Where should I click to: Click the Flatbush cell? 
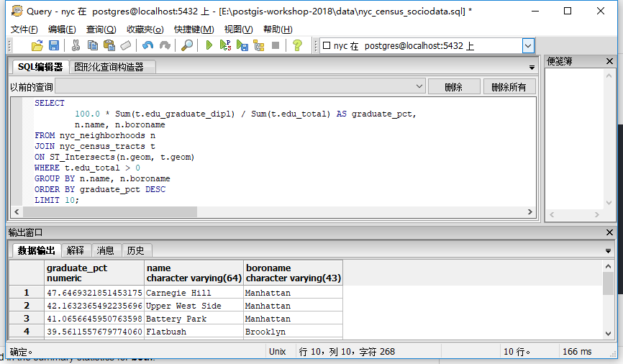[x=194, y=332]
